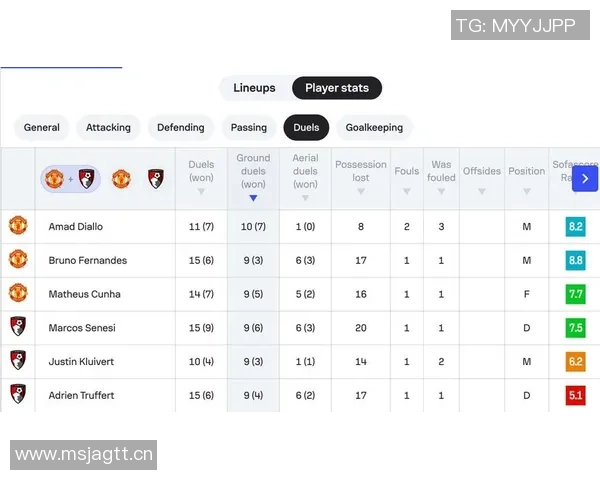The image size is (600, 480).
Task: Open Amad Diallo's player name link
Action: pos(76,227)
